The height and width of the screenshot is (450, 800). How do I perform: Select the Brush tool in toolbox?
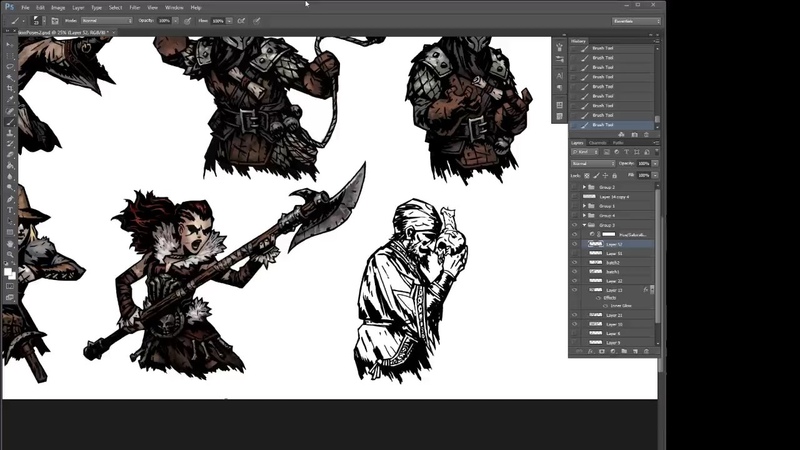coord(10,121)
